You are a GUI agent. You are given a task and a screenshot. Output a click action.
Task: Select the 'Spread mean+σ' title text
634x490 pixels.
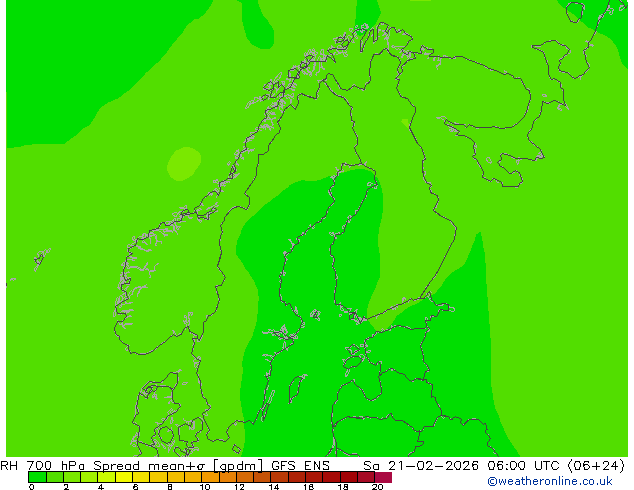click(149, 466)
